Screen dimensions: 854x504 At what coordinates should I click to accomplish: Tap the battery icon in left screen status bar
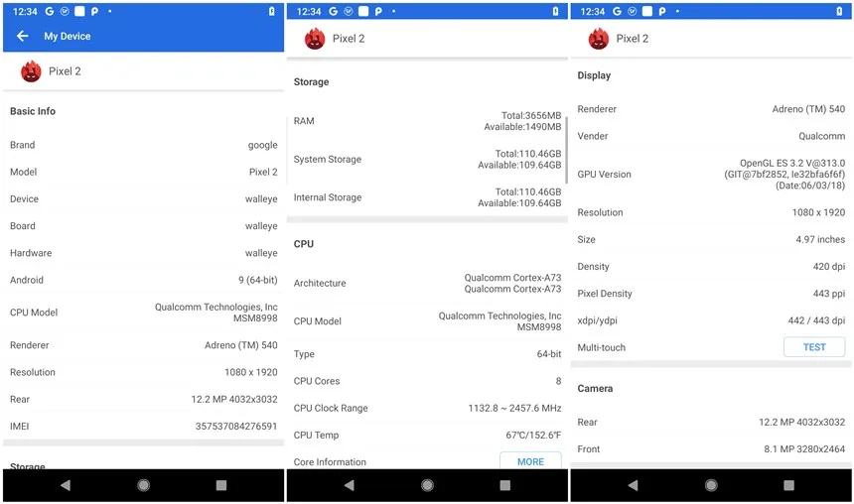click(272, 11)
